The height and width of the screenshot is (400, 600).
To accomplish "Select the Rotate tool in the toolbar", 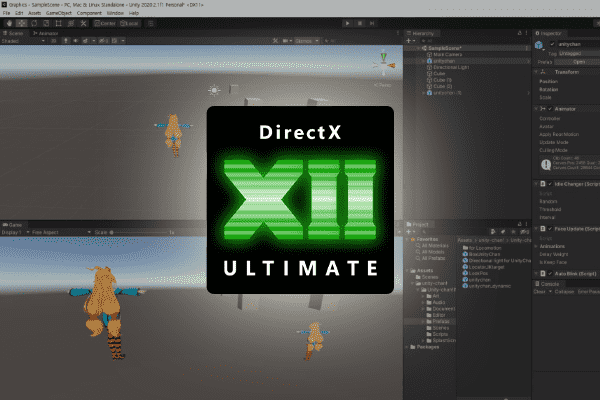I will pyautogui.click(x=34, y=23).
